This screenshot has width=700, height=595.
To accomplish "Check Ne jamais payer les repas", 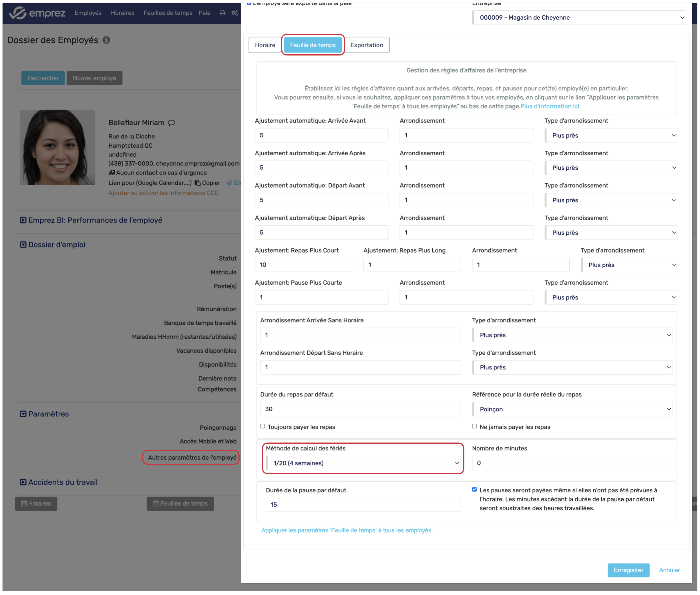I will [474, 426].
